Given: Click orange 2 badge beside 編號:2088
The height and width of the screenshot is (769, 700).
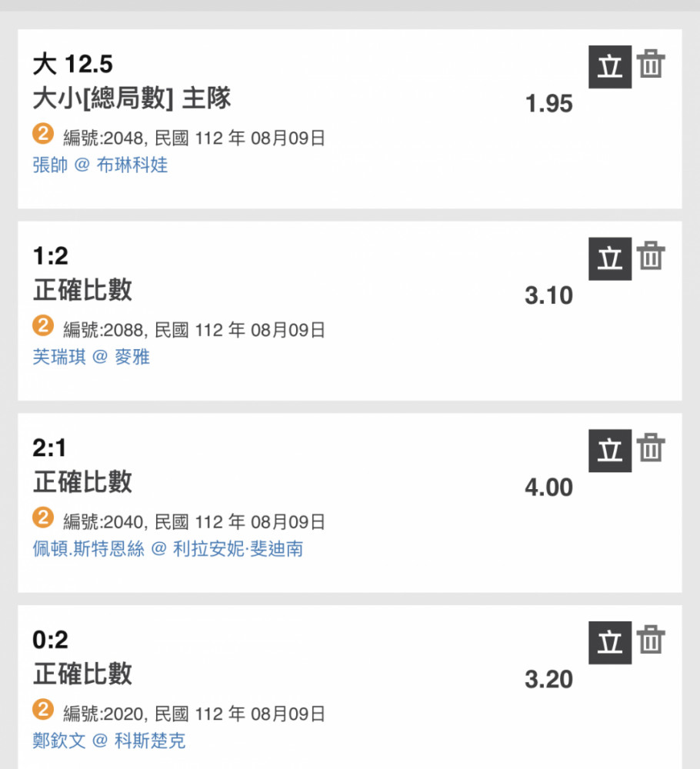Looking at the screenshot, I should (x=43, y=325).
